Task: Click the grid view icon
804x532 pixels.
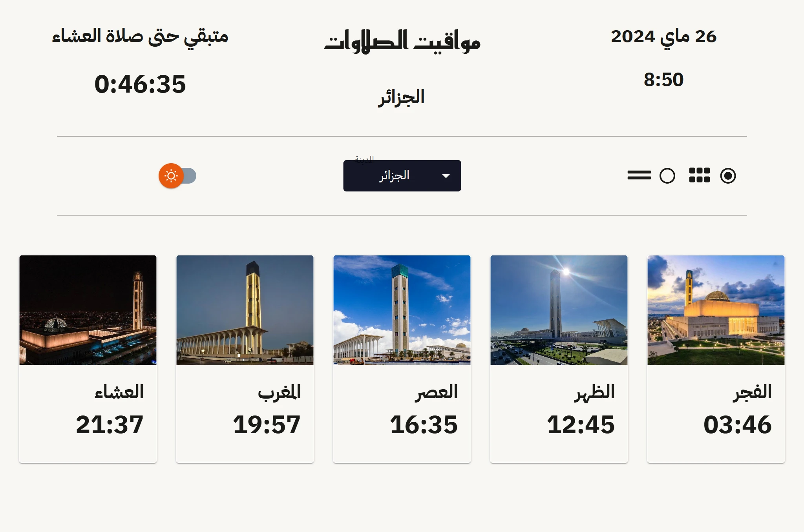Action: (699, 175)
